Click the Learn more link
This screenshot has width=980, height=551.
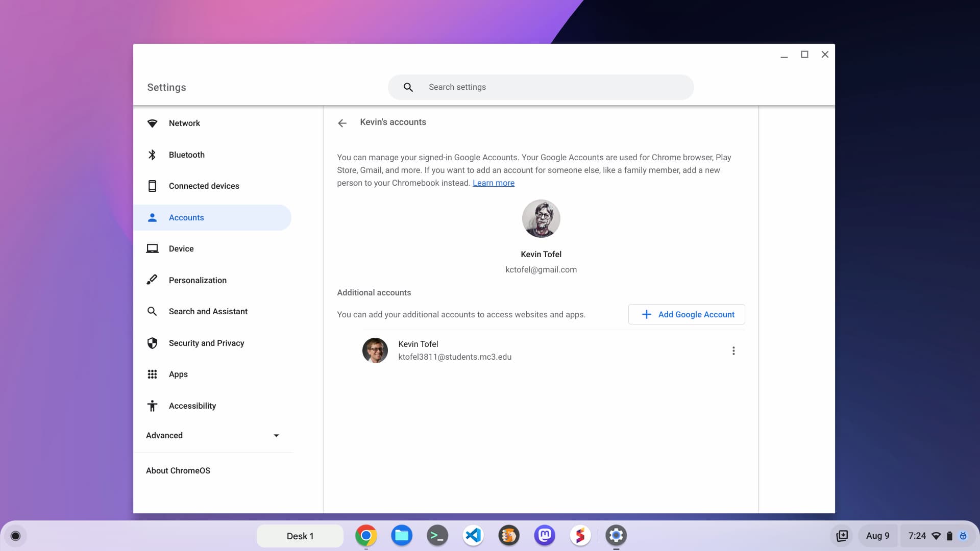click(494, 182)
